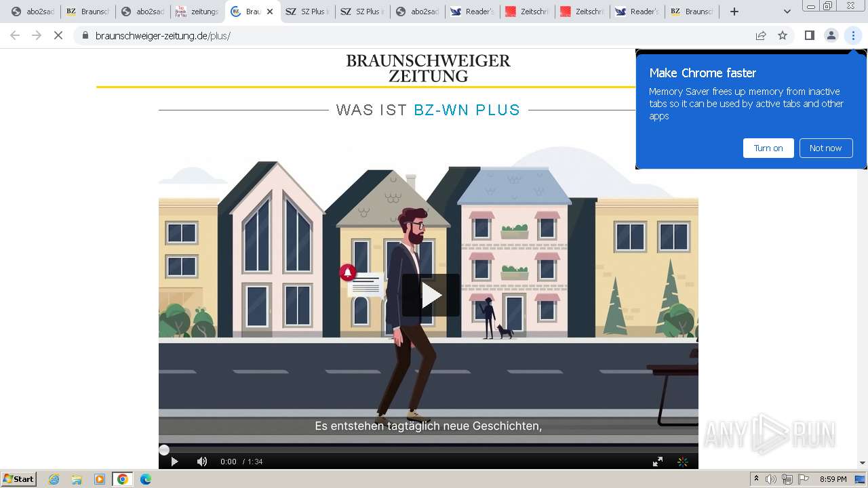Share this page icon

(x=761, y=35)
